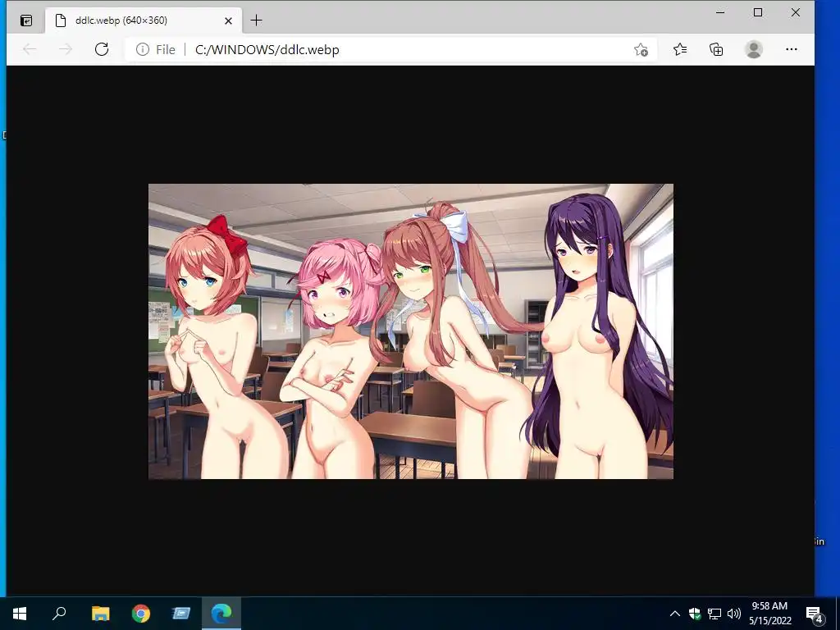This screenshot has height=630, width=840.
Task: Open the Favorites list
Action: pos(680,49)
